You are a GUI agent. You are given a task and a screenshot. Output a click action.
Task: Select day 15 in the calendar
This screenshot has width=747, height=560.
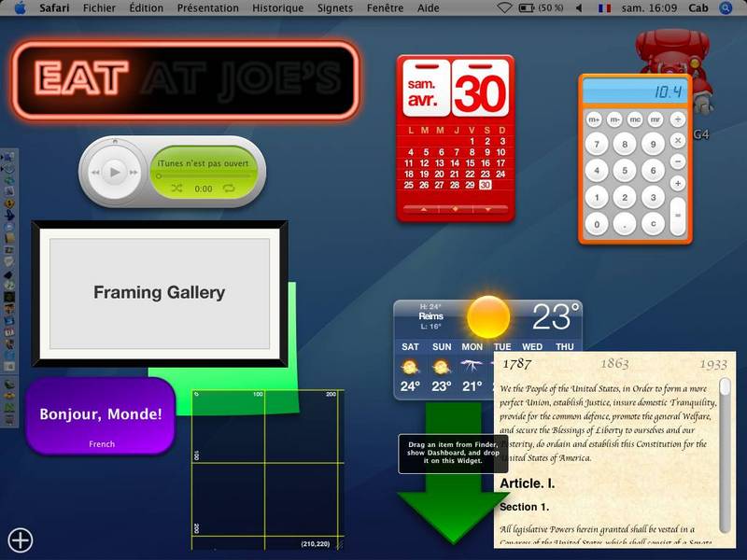471,163
